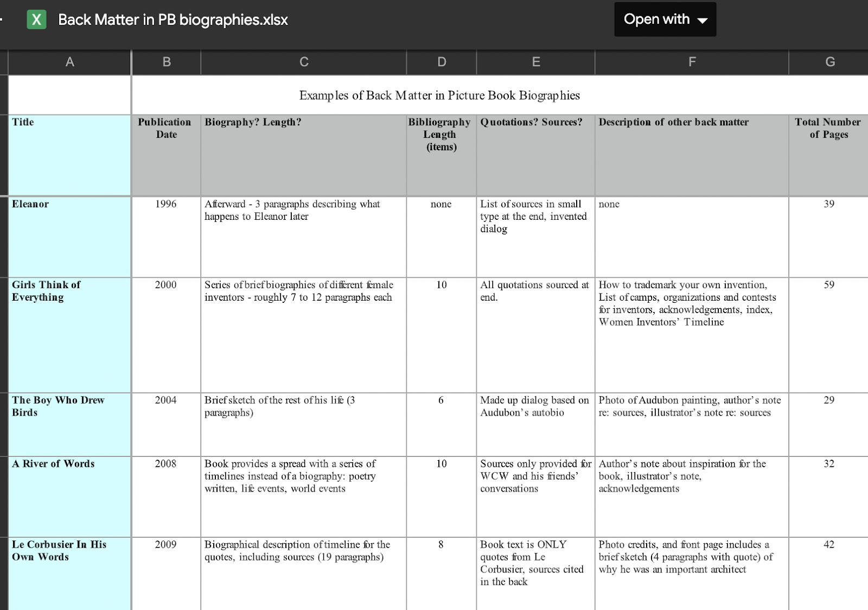Select column D header
Image resolution: width=868 pixels, height=610 pixels.
tap(442, 62)
